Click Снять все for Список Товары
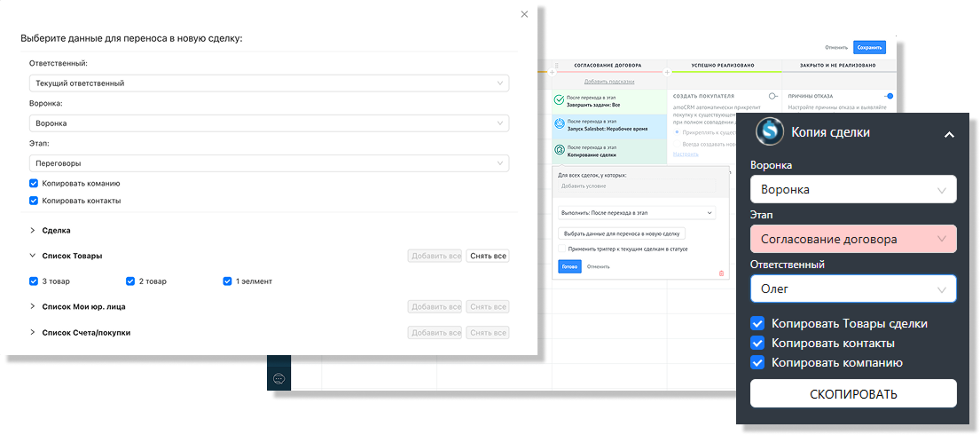 coord(488,256)
